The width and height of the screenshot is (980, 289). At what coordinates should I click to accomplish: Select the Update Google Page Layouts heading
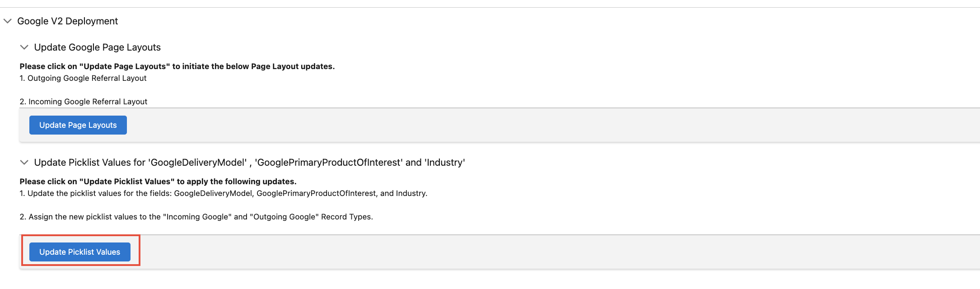pyautogui.click(x=98, y=47)
